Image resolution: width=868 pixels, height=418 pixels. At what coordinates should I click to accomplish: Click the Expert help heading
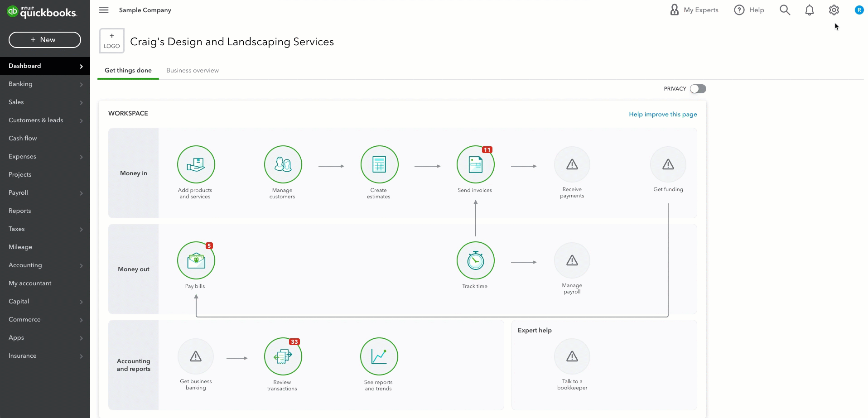(x=535, y=330)
